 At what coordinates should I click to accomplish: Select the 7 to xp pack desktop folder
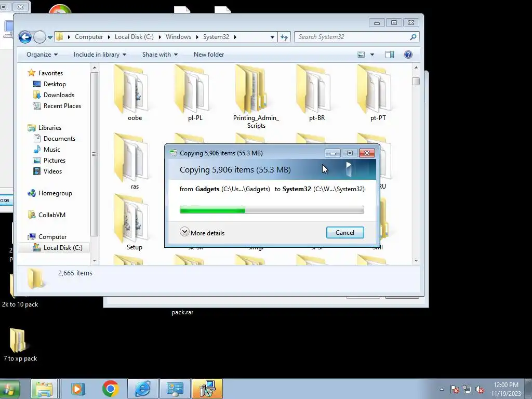pyautogui.click(x=20, y=345)
